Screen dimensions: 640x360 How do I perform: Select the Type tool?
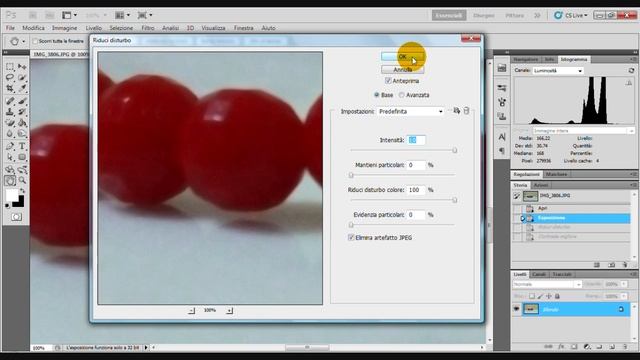(x=22, y=146)
